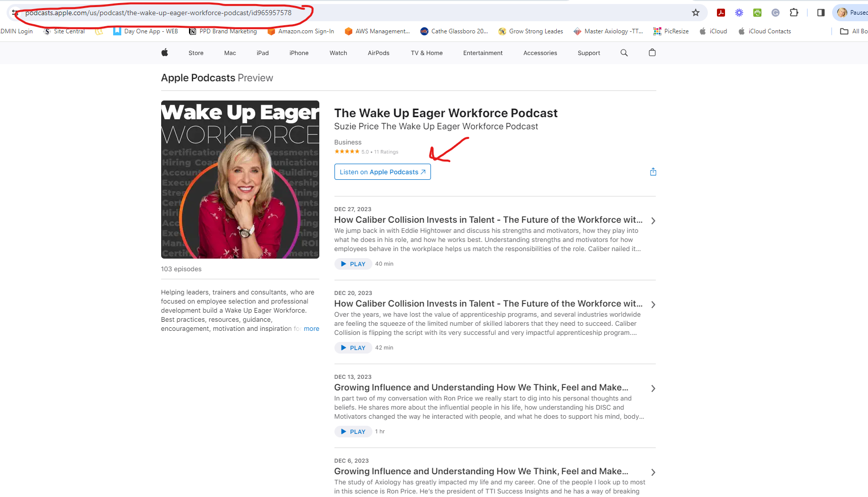Expand the Dec 13 episode chevron
Screen dimensions: 868x497
[653, 388]
